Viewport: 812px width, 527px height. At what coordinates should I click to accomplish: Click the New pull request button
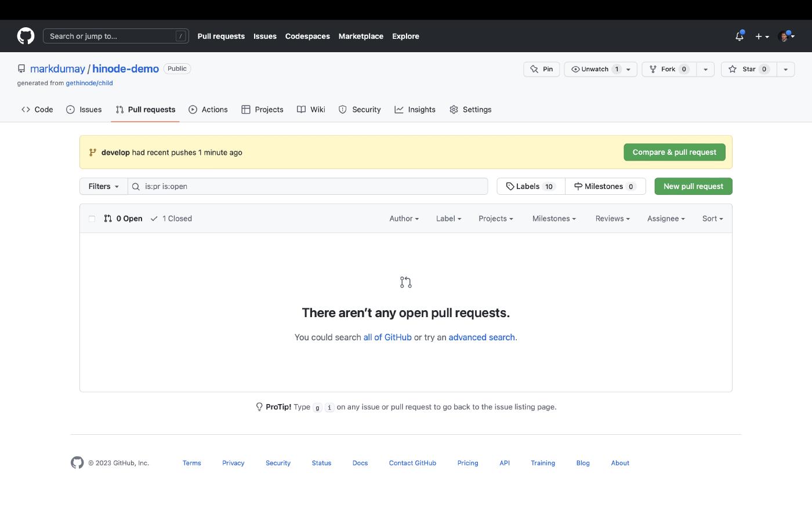tap(693, 186)
